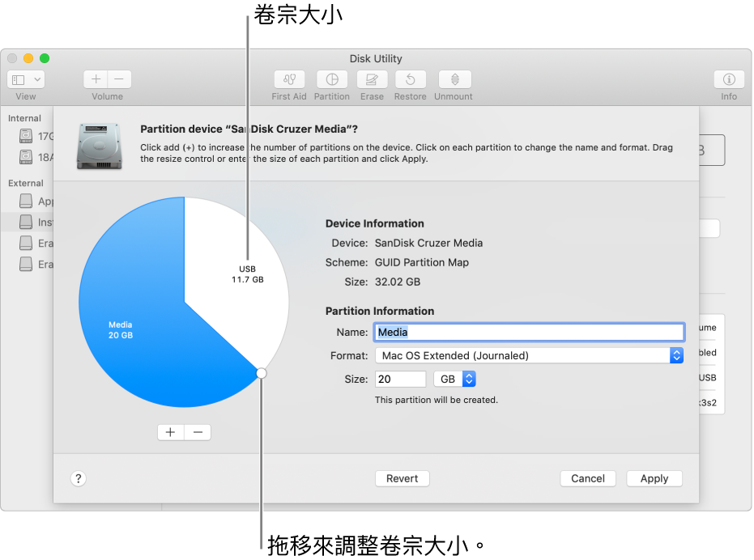Click the Revert button
The image size is (754, 560).
coord(402,478)
